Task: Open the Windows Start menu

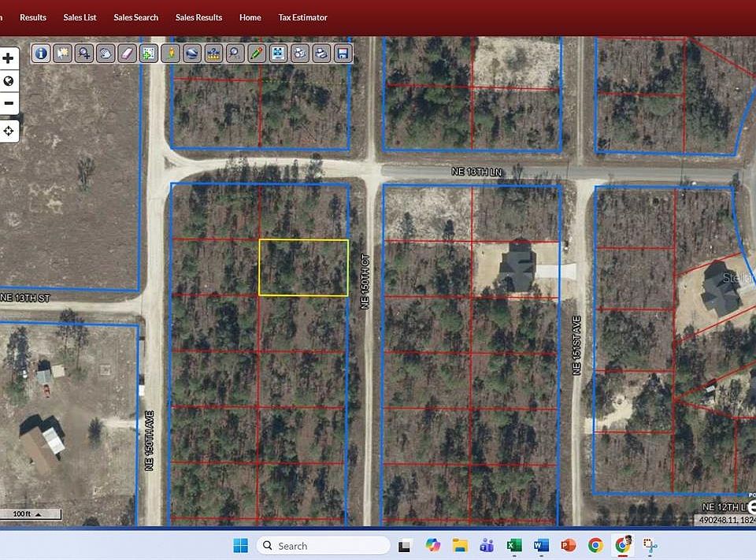Action: pyautogui.click(x=241, y=546)
